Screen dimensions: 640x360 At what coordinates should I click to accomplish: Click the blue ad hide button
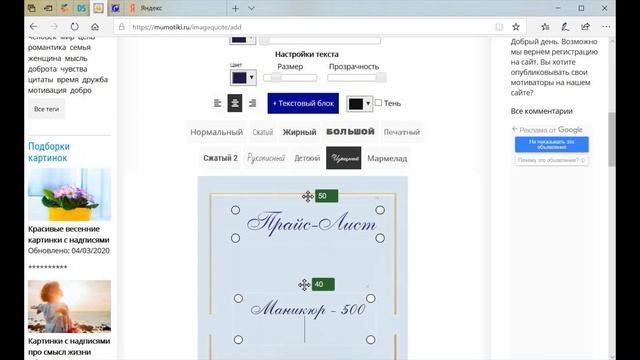(551, 144)
